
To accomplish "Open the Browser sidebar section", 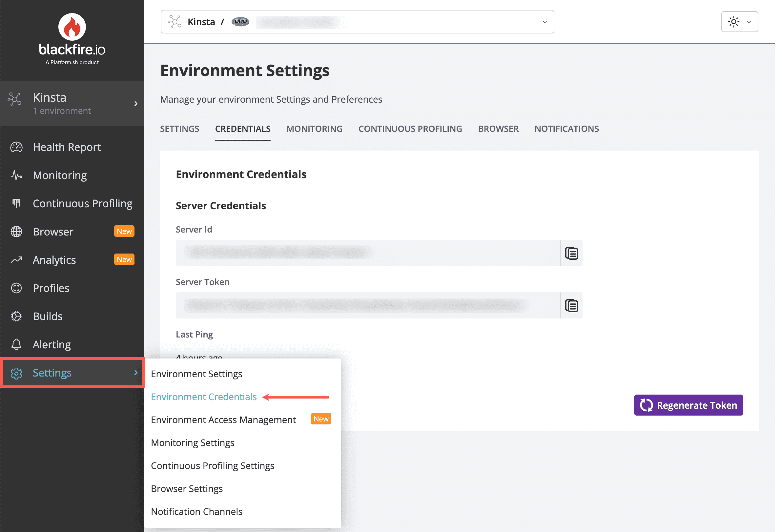I will (x=53, y=232).
